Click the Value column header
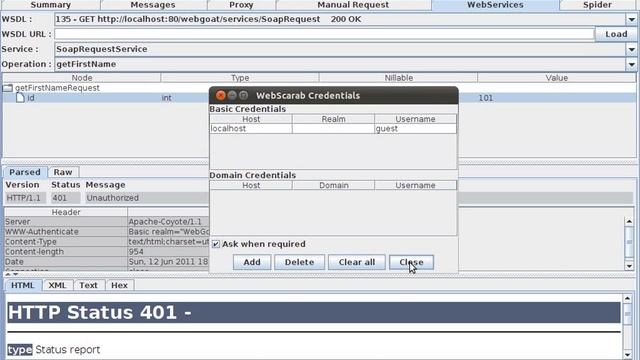 click(x=557, y=78)
